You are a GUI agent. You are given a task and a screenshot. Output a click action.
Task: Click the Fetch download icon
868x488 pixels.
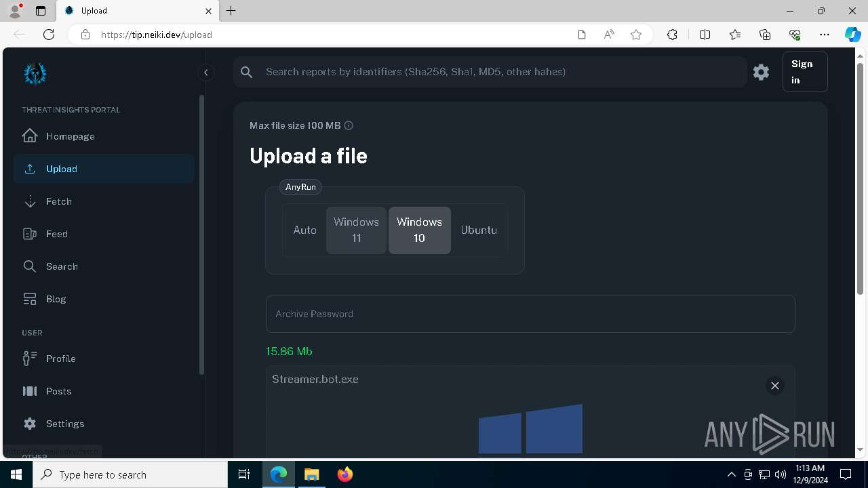pyautogui.click(x=30, y=201)
